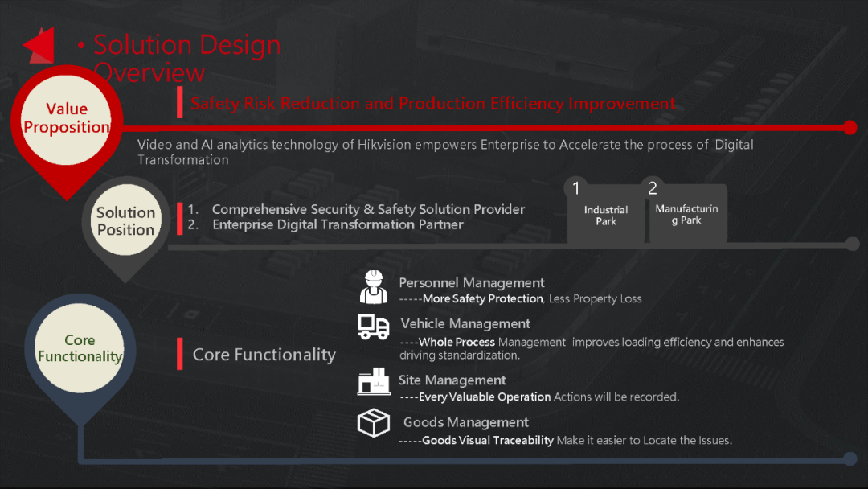Click Every Valuable Operation description line
Image resolution: width=868 pixels, height=489 pixels.
[539, 397]
